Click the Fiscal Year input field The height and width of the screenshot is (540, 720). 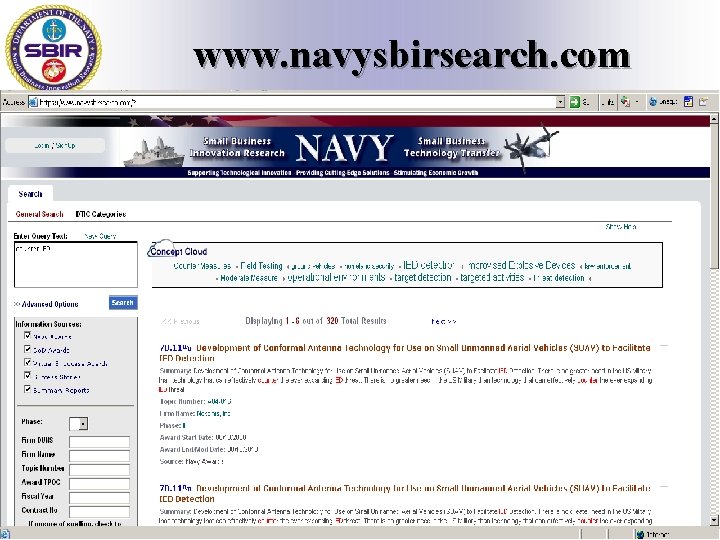[99, 498]
